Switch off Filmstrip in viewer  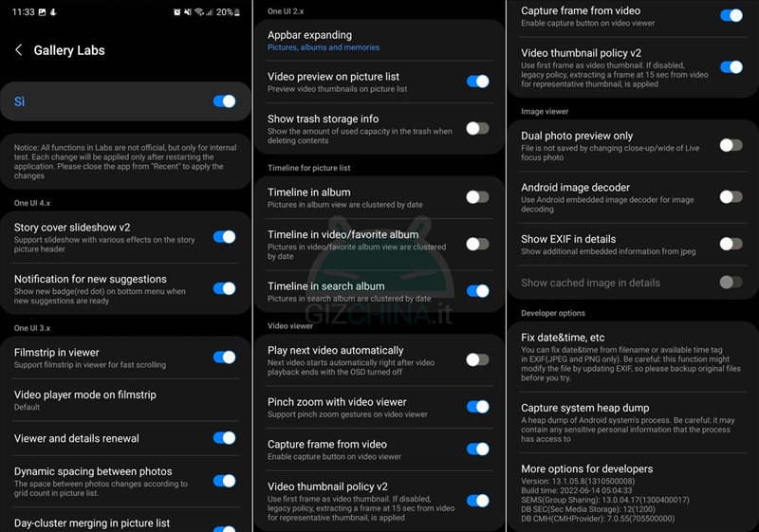(x=224, y=357)
